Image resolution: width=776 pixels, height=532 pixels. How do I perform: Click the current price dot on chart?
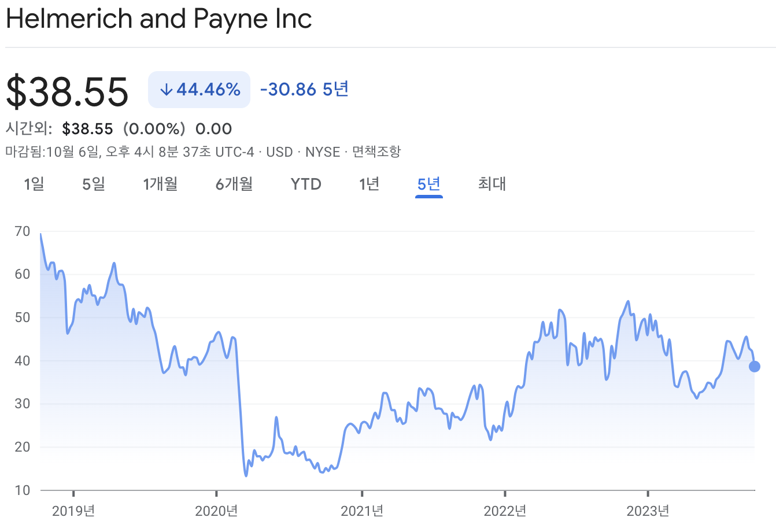tap(755, 366)
